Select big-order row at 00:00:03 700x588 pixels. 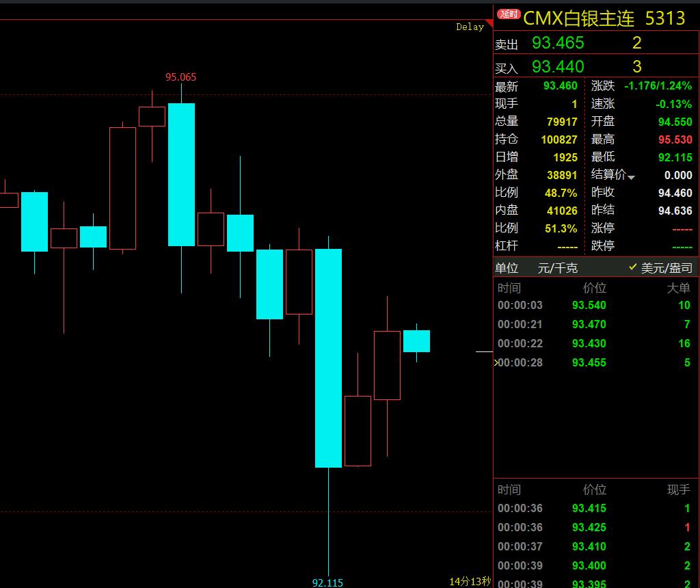point(596,306)
